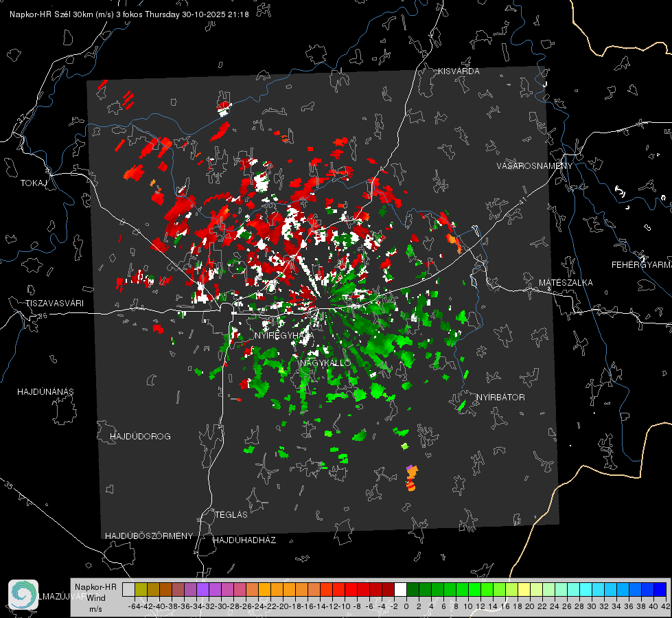This screenshot has height=618, width=672.
Task: Click the HAJDÚDOROG town label
Action: click(140, 437)
